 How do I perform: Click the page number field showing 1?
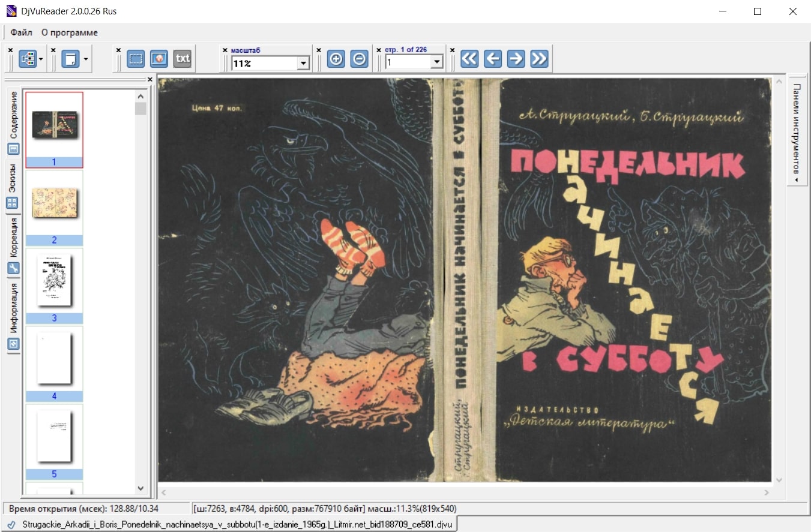[x=408, y=62]
